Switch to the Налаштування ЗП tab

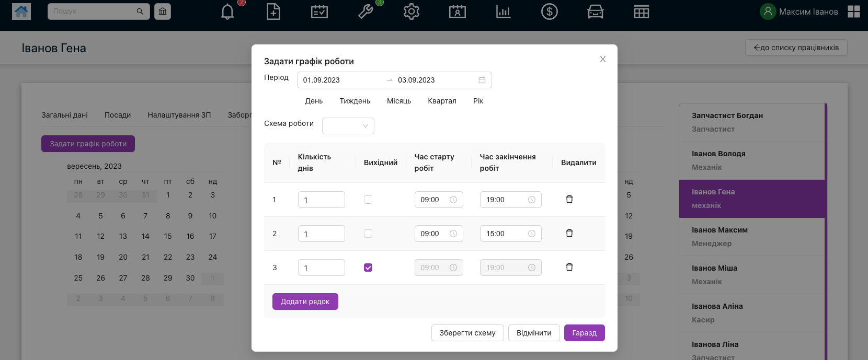pyautogui.click(x=179, y=115)
